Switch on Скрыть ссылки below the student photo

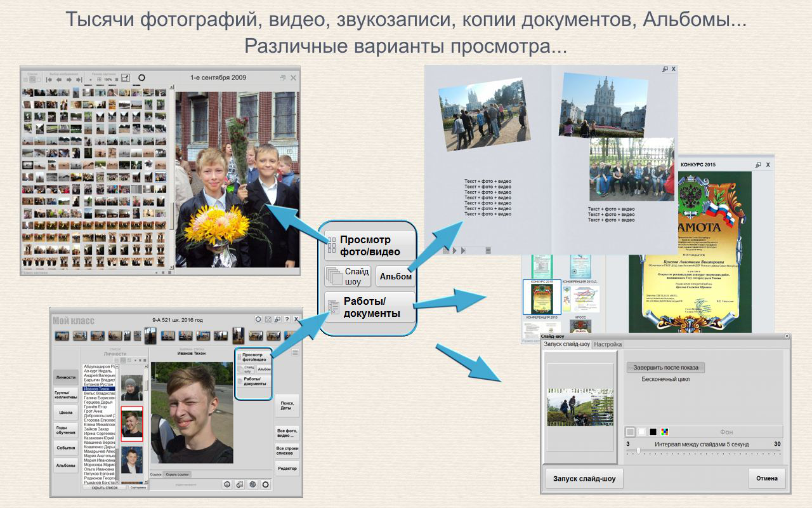point(178,474)
